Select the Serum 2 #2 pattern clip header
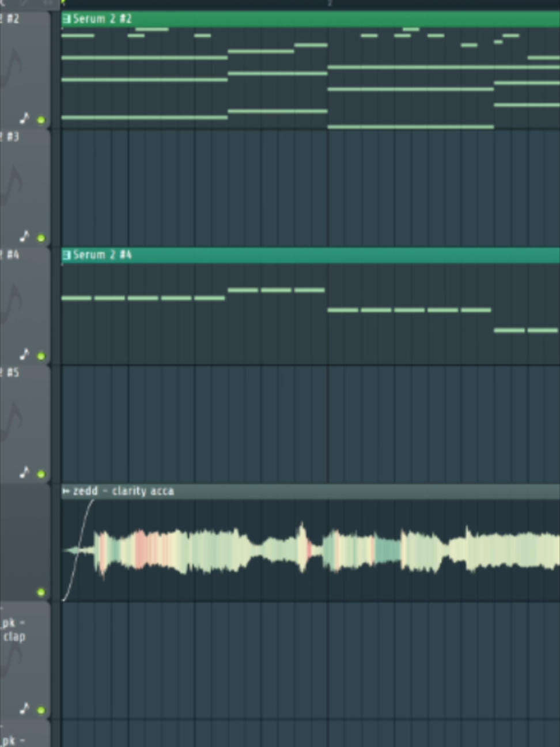560x747 pixels. click(x=311, y=19)
